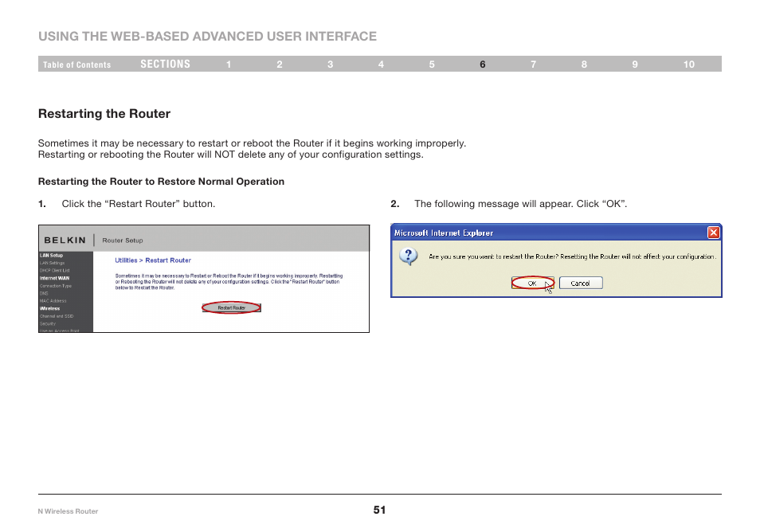760x532 pixels.
Task: Open MAC Address sidebar link
Action: click(53, 301)
